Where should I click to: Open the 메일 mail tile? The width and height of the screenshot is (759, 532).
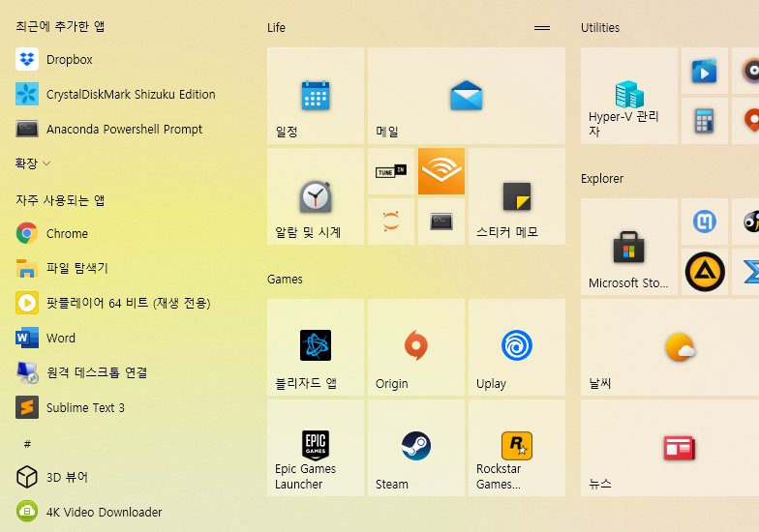point(467,96)
